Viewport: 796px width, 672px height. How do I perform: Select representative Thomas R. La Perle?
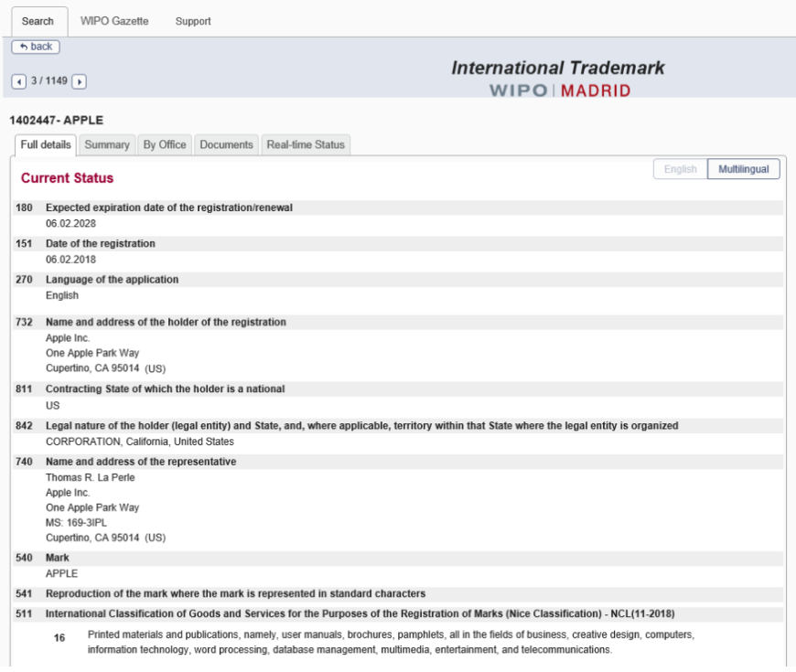[x=91, y=477]
